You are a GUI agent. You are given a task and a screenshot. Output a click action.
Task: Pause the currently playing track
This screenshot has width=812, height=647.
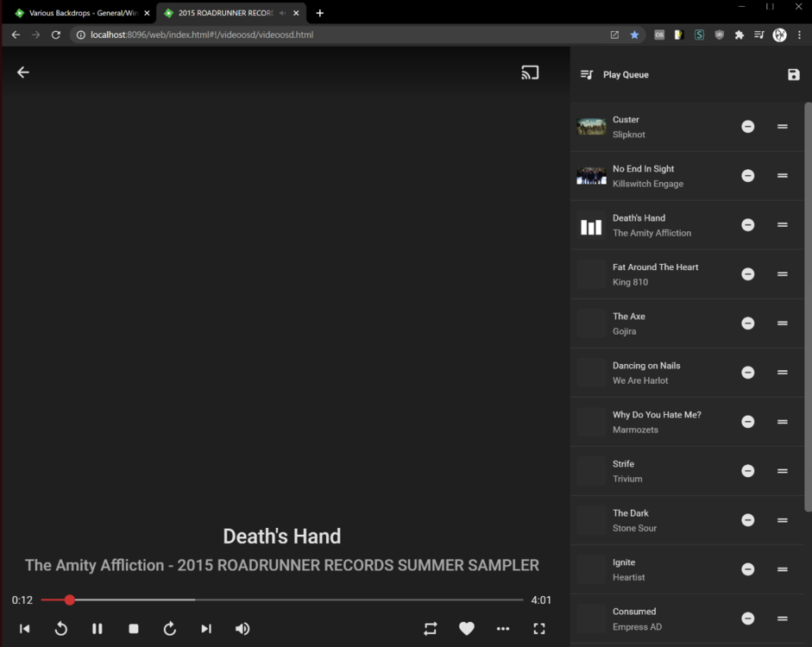click(x=98, y=628)
